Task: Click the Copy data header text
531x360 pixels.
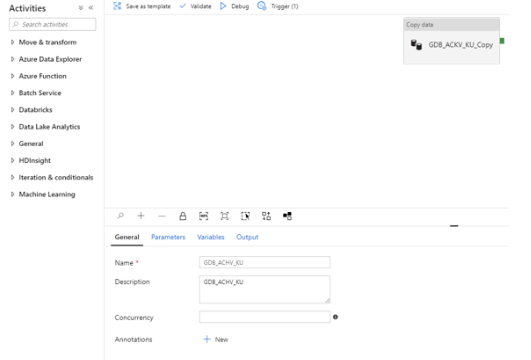Action: [420, 25]
